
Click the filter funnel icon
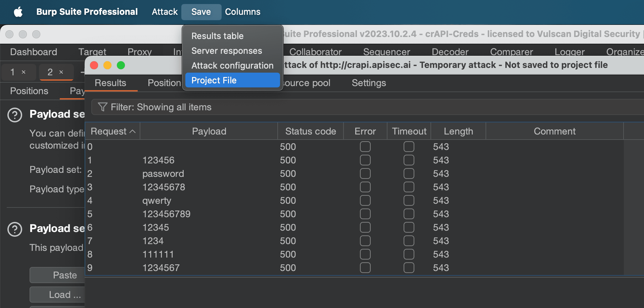point(102,107)
